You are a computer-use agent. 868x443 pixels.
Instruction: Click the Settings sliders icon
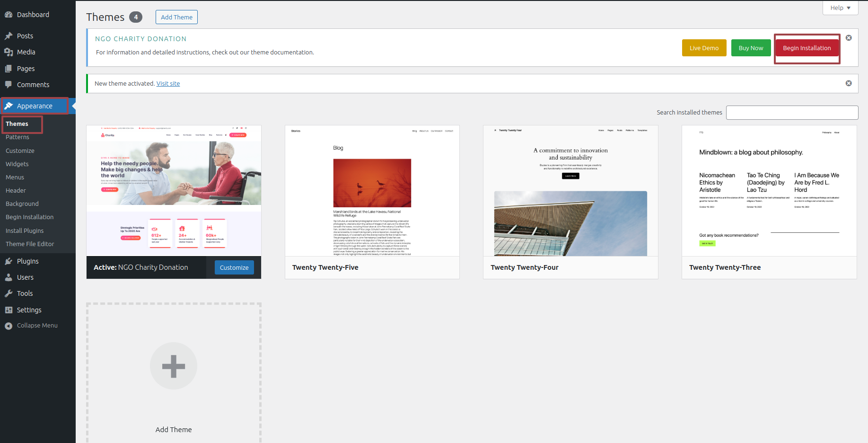pyautogui.click(x=9, y=310)
